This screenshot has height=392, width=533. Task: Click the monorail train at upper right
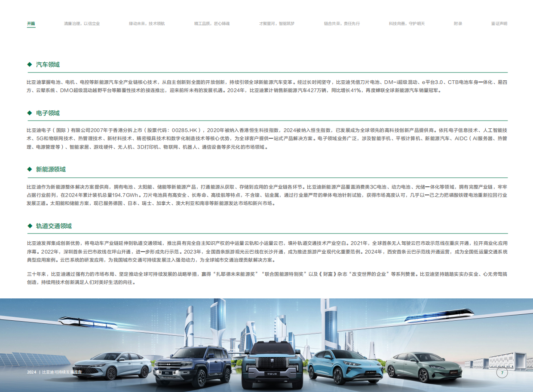point(439,315)
